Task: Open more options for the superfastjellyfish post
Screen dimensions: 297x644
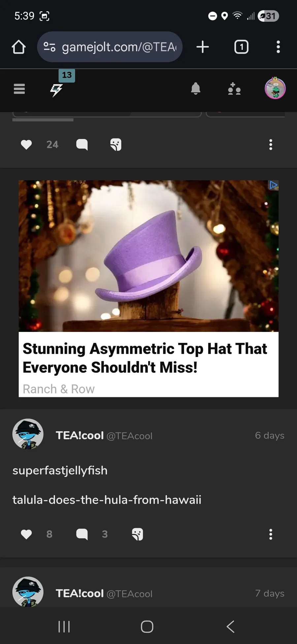Action: pyautogui.click(x=271, y=534)
